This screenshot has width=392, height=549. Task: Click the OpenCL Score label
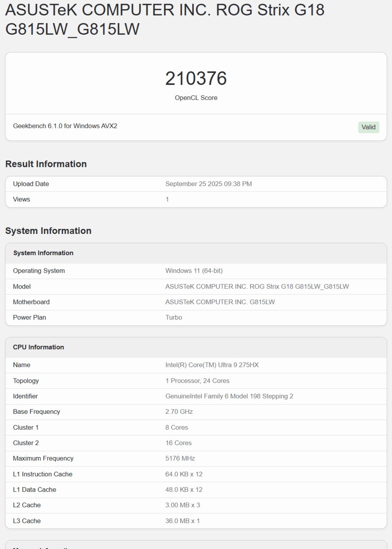pos(196,98)
